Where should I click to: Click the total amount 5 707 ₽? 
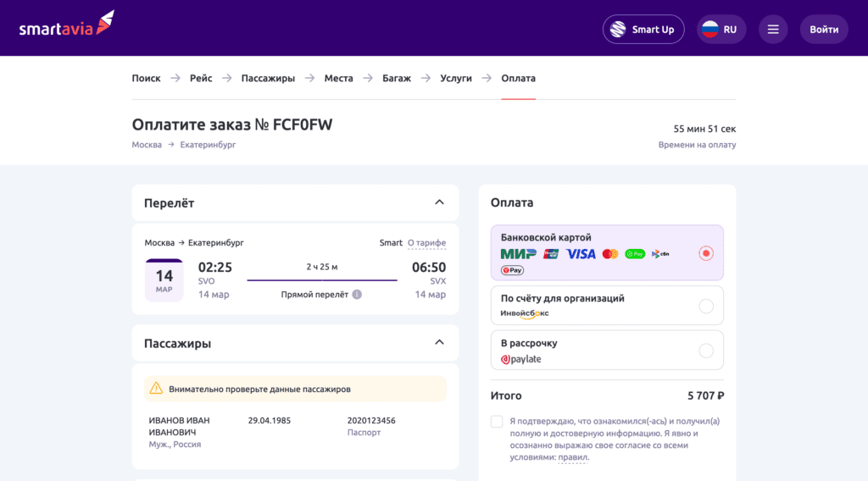click(x=706, y=395)
